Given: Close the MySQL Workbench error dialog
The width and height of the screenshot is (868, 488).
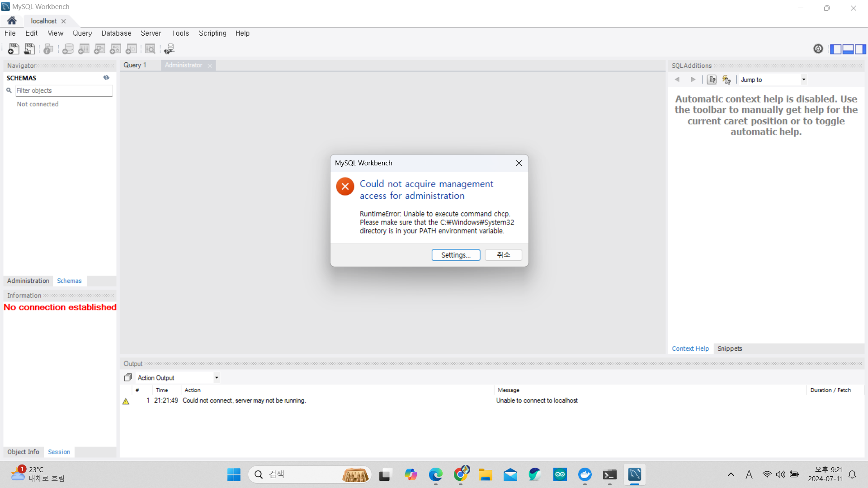Looking at the screenshot, I should tap(519, 163).
